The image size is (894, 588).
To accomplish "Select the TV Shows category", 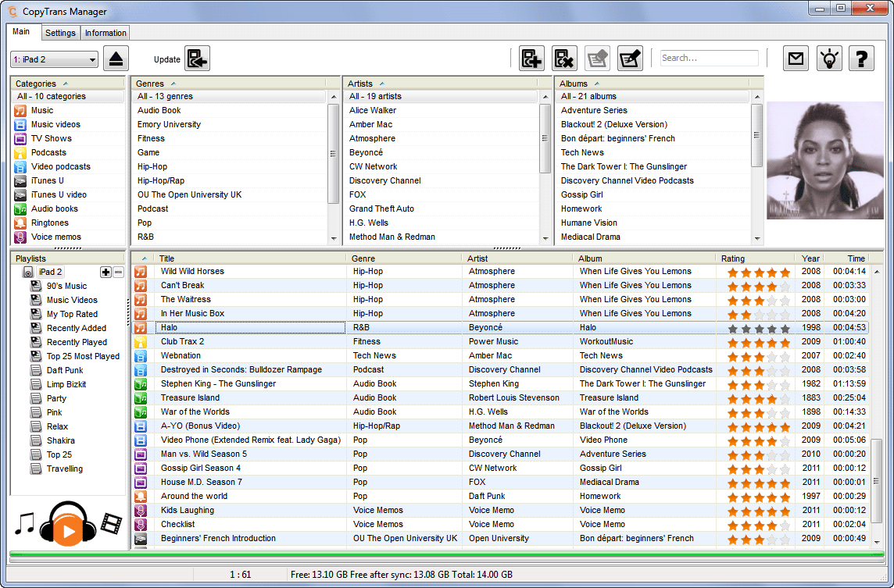I will pos(68,138).
